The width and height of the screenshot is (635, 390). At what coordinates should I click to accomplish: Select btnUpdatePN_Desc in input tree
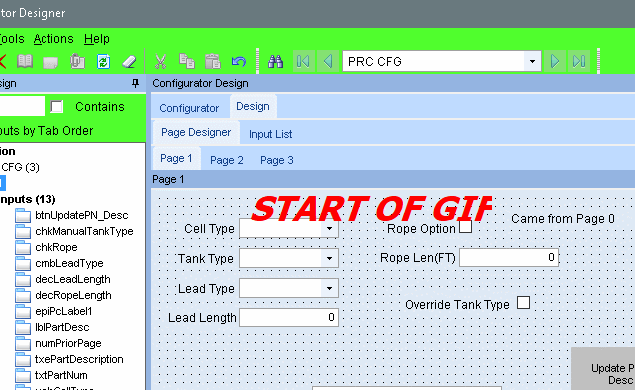81,215
